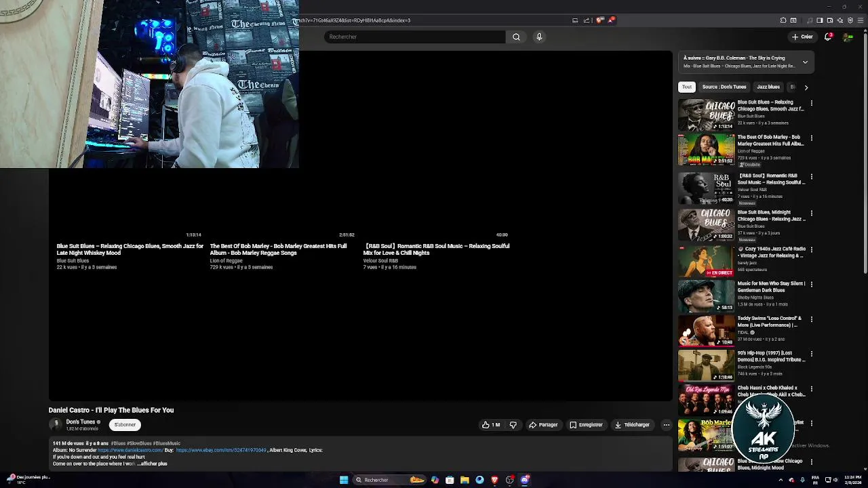Click the taskbar clock showing 11:24 PM
This screenshot has width=868, height=488.
(x=853, y=480)
